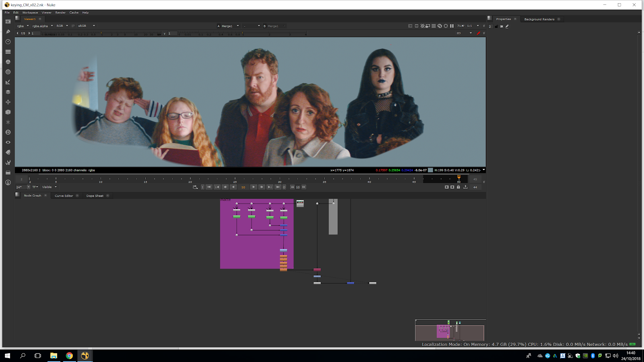Open the 3D cube nodes menu icon

click(8, 112)
